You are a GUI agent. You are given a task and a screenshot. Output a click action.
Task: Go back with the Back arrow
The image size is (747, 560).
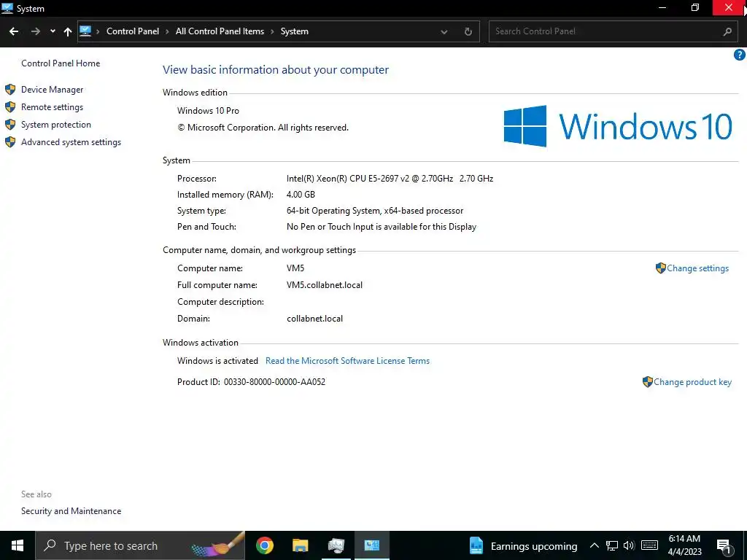[x=14, y=31]
